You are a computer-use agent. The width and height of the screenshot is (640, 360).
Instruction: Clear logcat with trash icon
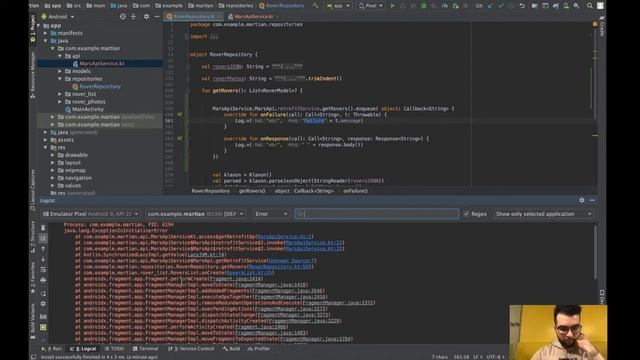tap(43, 228)
